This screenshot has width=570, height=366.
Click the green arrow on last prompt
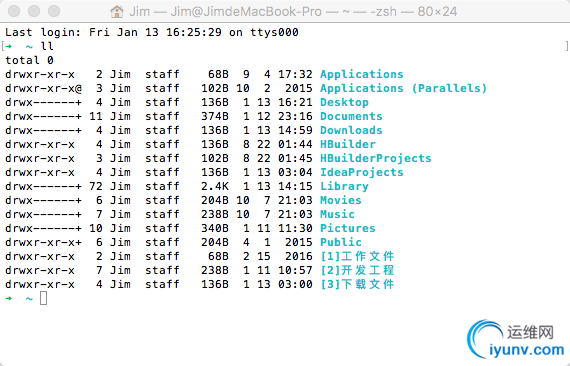pyautogui.click(x=8, y=298)
